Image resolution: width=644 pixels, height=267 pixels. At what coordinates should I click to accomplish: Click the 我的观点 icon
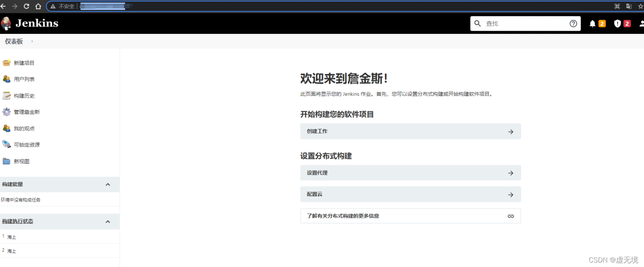[x=6, y=128]
